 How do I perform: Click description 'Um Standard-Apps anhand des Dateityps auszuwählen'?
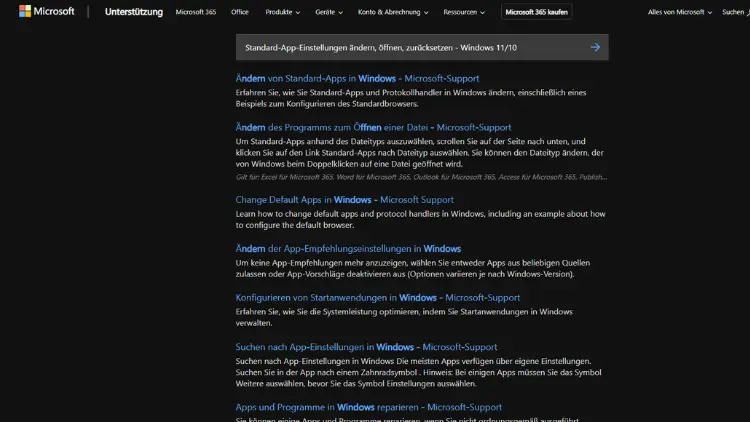tap(419, 153)
